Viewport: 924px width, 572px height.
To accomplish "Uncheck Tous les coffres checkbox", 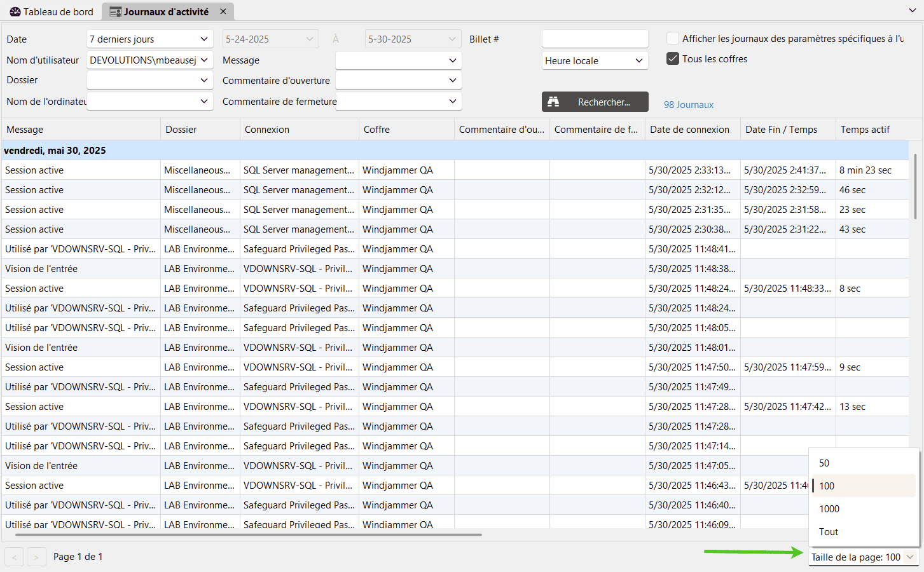I will point(672,58).
